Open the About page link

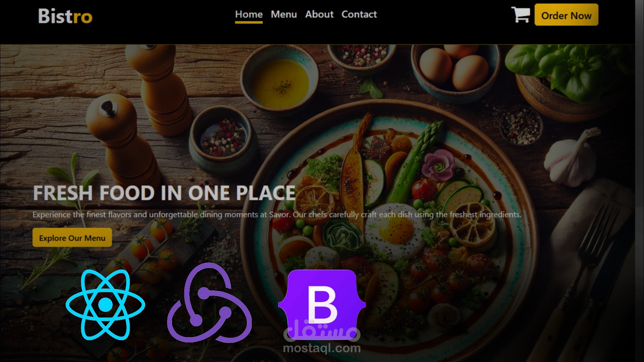[319, 14]
